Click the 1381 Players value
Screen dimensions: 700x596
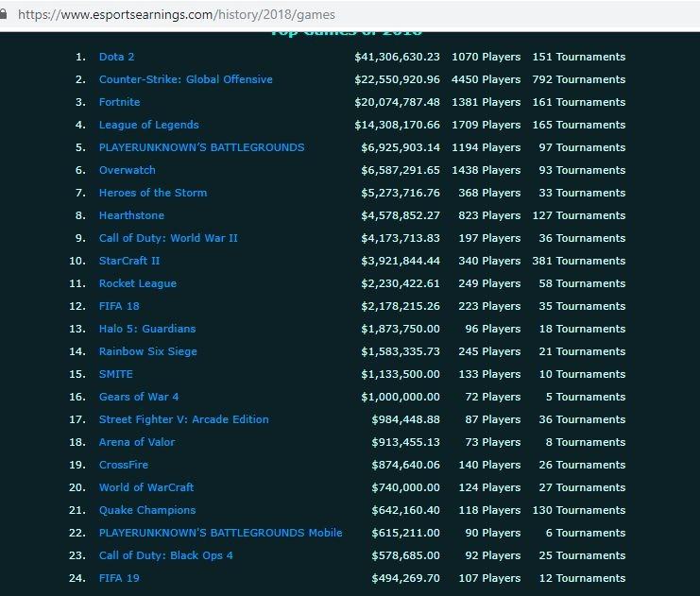(487, 102)
